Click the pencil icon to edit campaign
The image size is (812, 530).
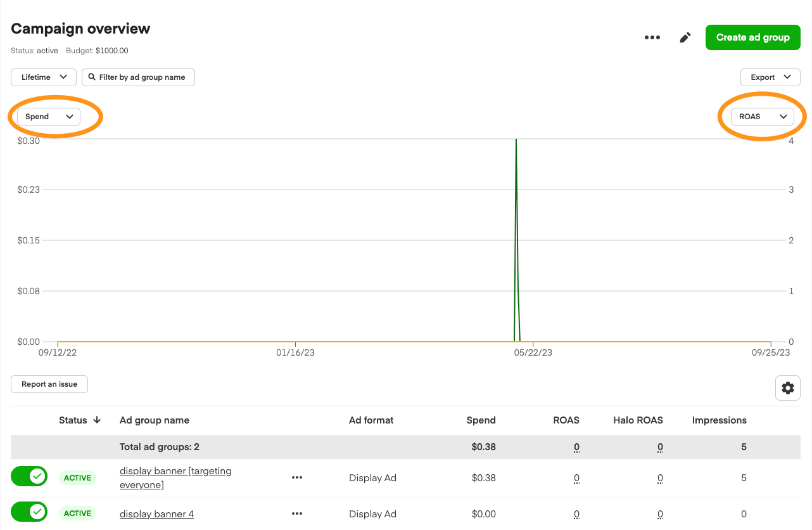(685, 37)
